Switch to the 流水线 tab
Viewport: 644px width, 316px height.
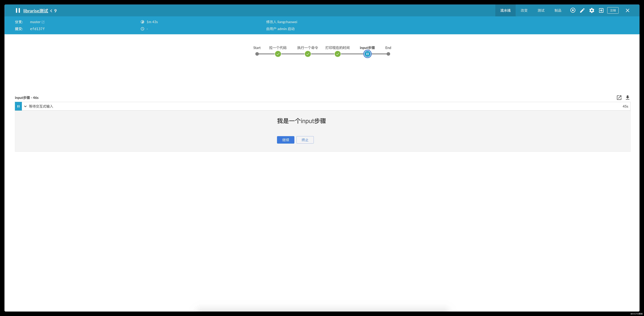[505, 10]
